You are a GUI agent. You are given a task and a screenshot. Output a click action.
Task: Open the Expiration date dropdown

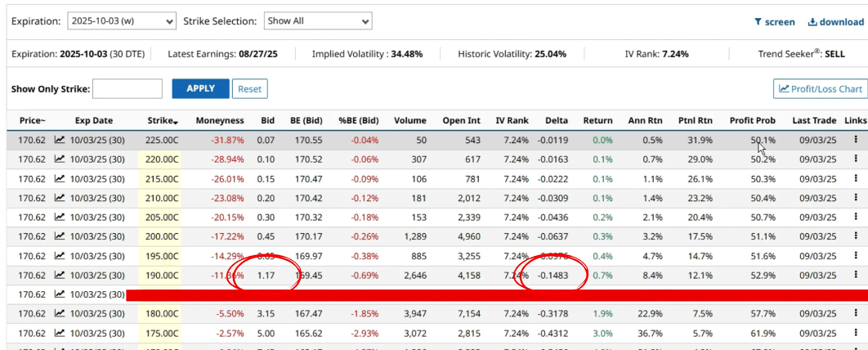coord(122,21)
